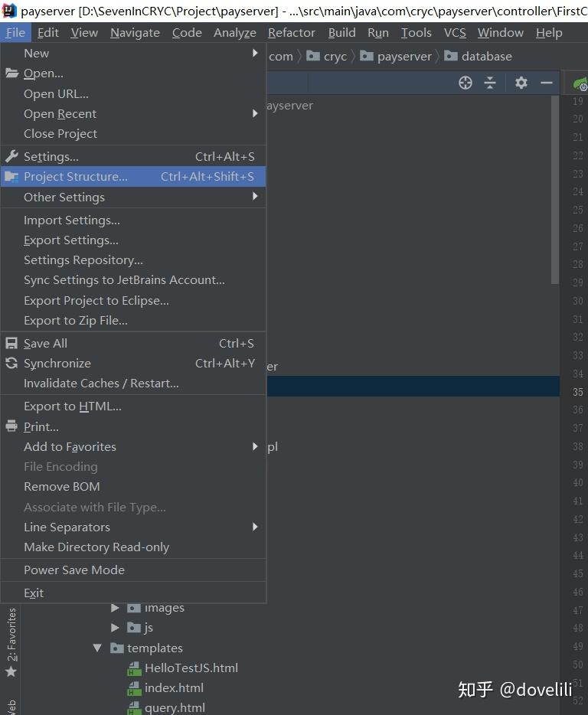Expand the images folder in project tree
588x715 pixels.
(x=116, y=608)
